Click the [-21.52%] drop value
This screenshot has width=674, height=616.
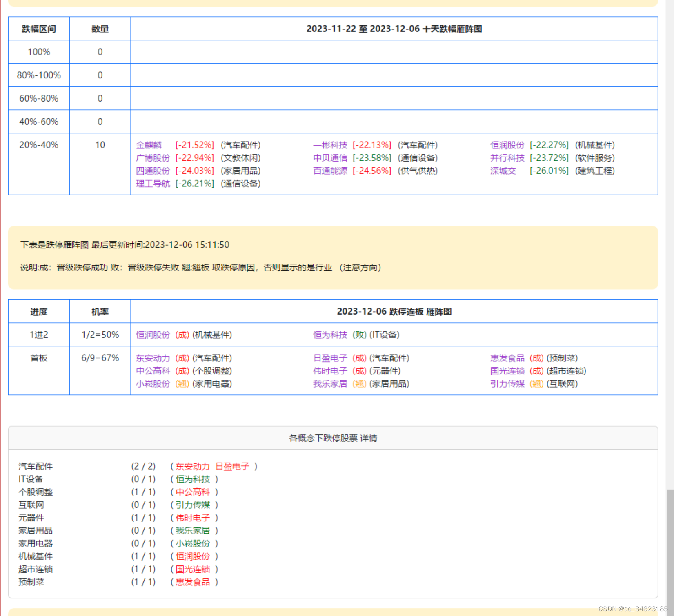pyautogui.click(x=195, y=145)
